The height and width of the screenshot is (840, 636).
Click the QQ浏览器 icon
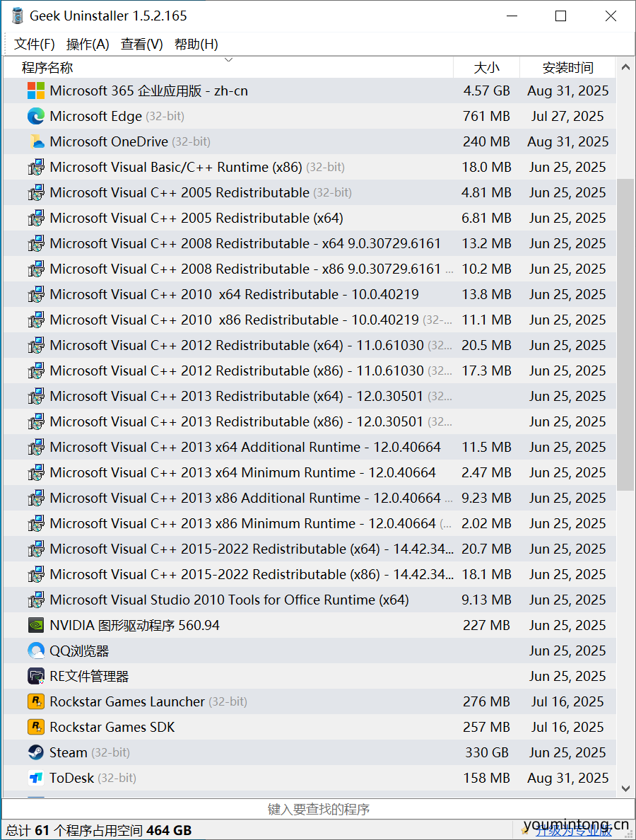coord(36,651)
